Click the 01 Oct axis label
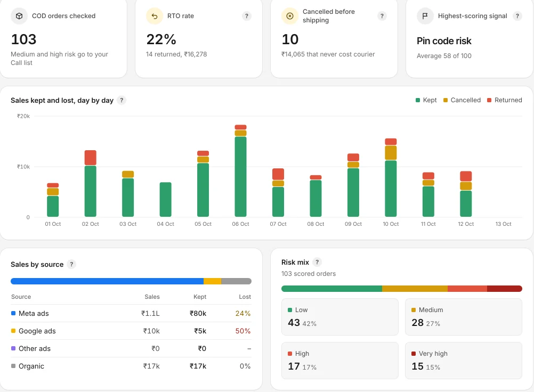The height and width of the screenshot is (392, 534). (x=53, y=224)
